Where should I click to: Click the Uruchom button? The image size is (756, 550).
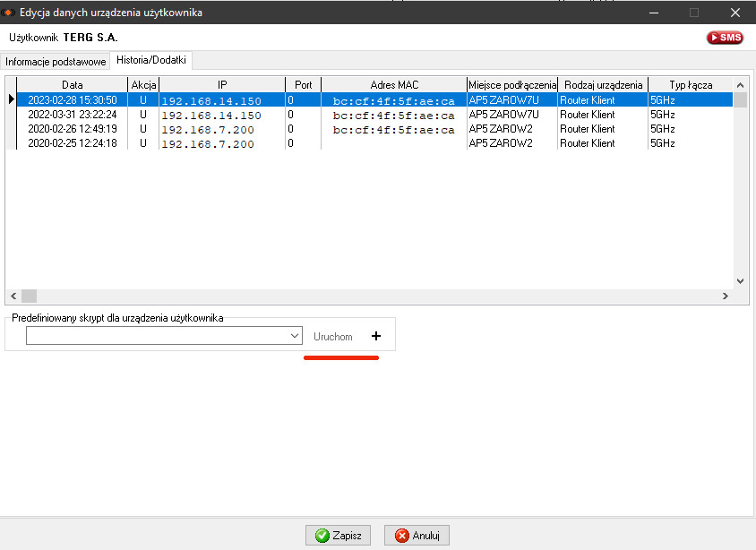333,336
